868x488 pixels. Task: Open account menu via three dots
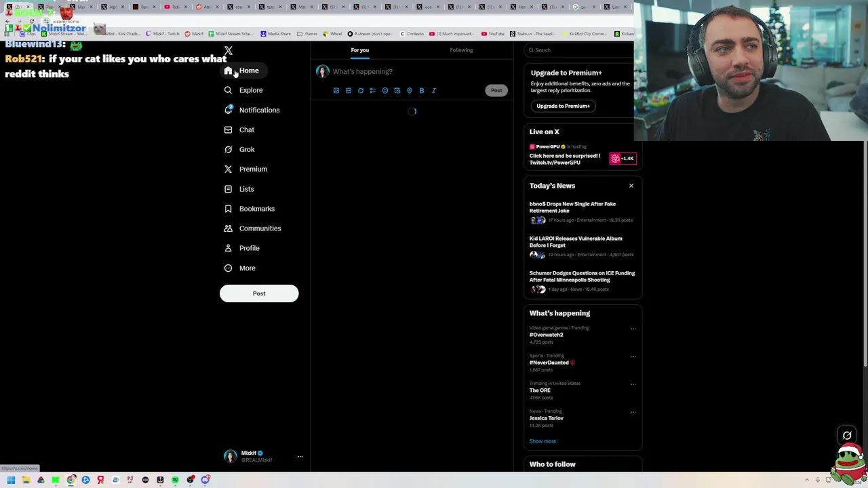300,457
